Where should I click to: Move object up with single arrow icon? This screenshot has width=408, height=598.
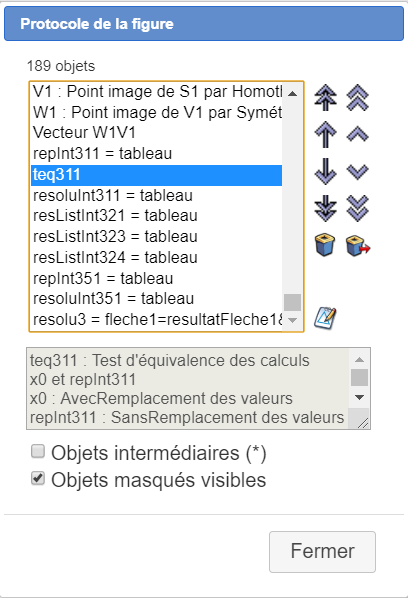click(325, 134)
